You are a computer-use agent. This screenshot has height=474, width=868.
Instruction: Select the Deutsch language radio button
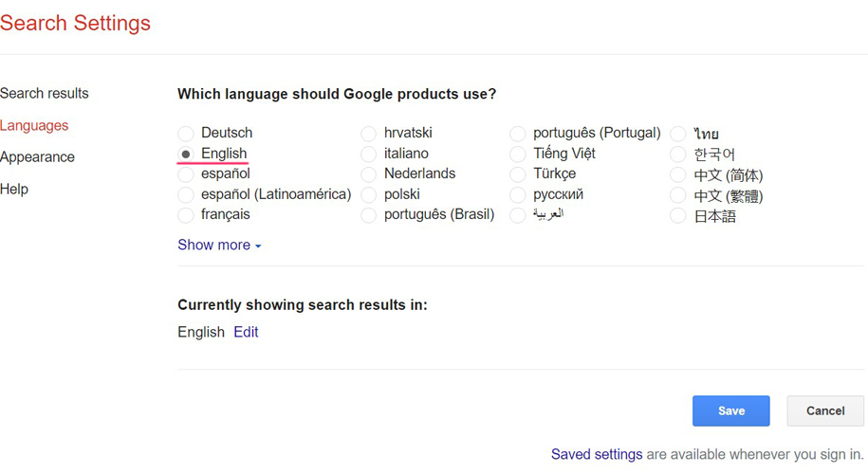pos(186,134)
